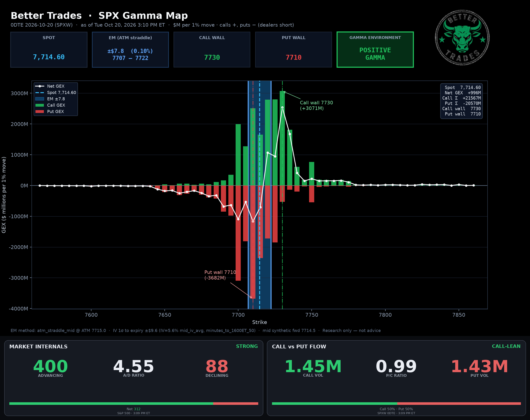Click the Put Σ -20570M value

(x=471, y=104)
